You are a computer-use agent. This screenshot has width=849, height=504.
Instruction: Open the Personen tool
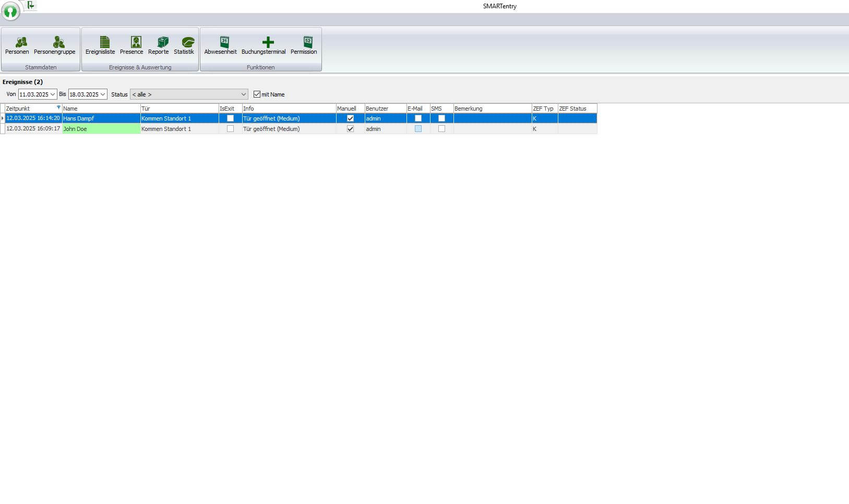pos(17,46)
